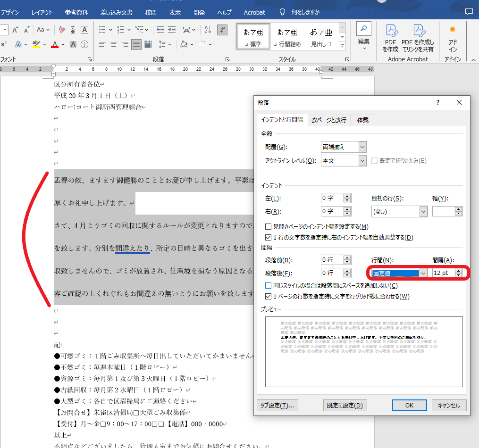
Task: Open the 配置 alignment dropdown
Action: tap(362, 147)
